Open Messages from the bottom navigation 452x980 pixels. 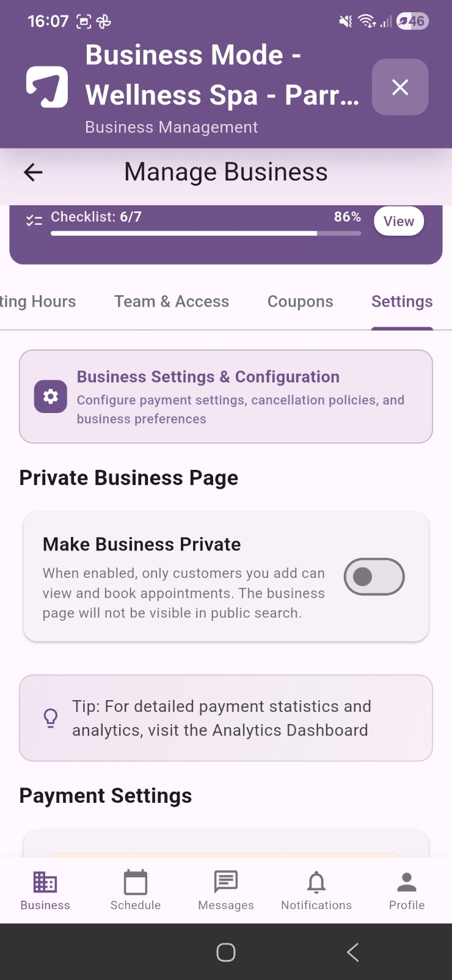pyautogui.click(x=226, y=890)
